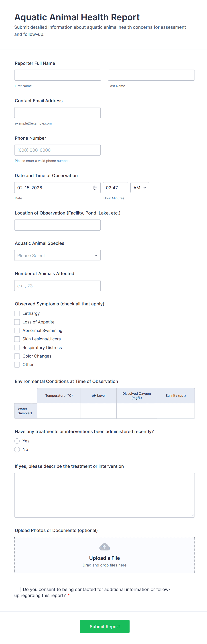
Task: Open the Aquatic Animal Species dropdown
Action: tap(57, 255)
